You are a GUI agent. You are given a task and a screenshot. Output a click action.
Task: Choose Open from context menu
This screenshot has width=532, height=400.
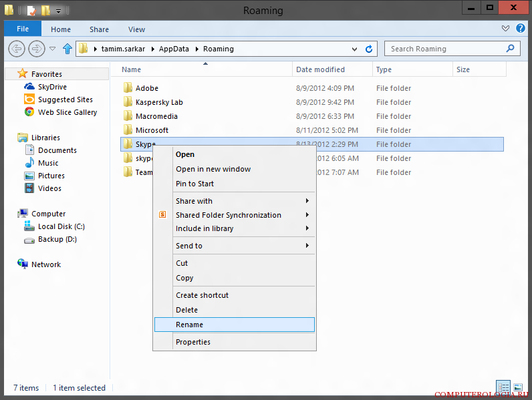(235, 154)
